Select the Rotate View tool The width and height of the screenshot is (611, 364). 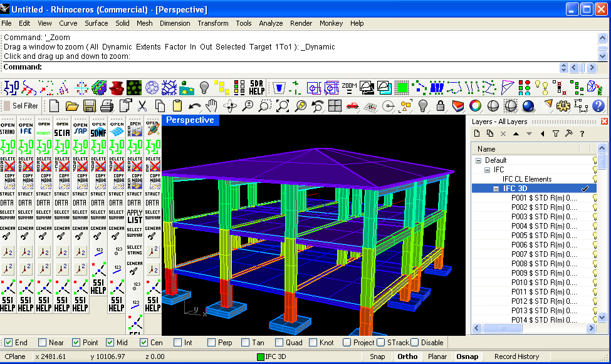tap(230, 106)
